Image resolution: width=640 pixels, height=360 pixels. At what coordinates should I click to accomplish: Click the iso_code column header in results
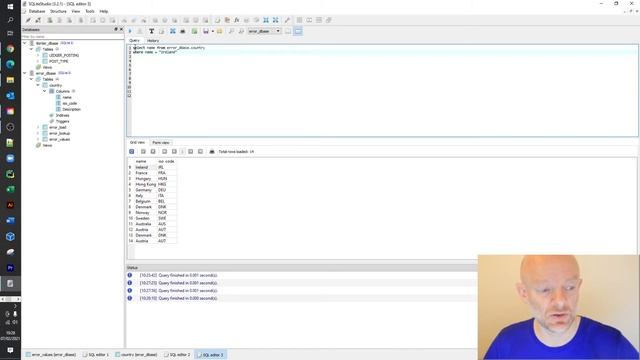[167, 162]
